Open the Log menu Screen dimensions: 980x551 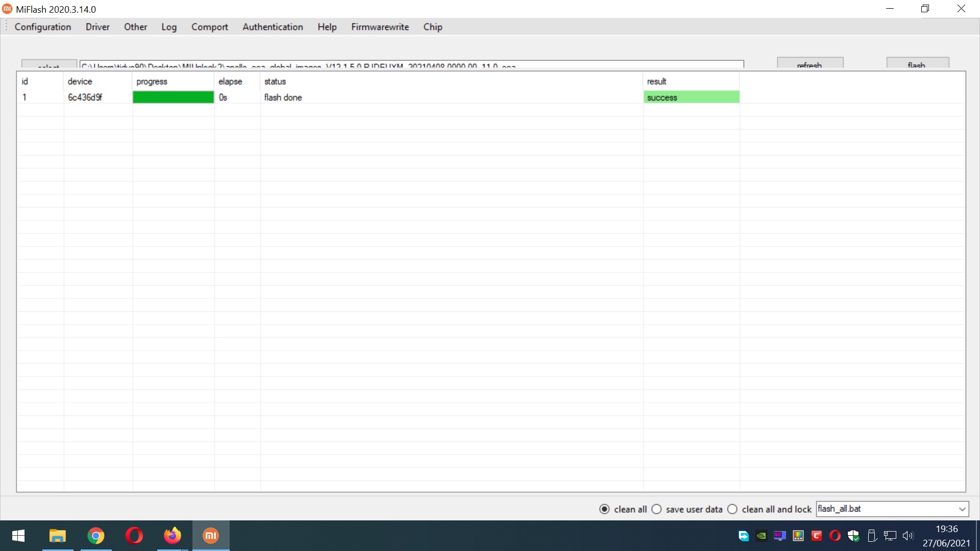[x=169, y=27]
